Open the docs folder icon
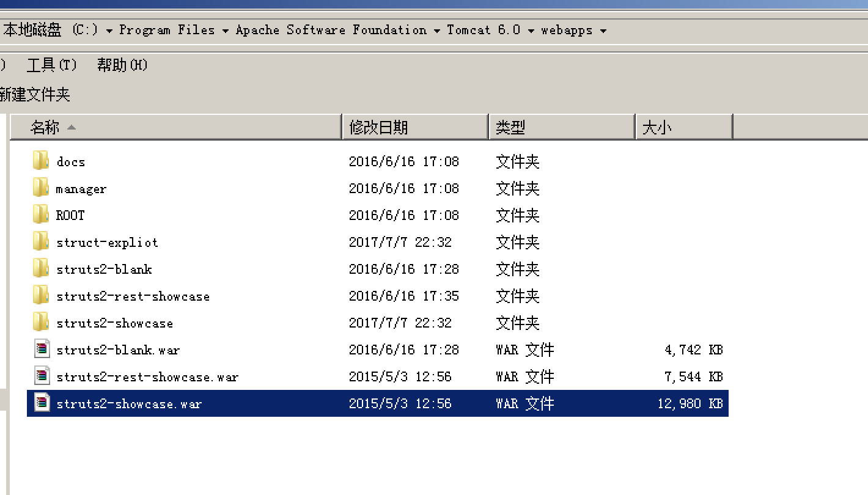Viewport: 868px width, 495px height. pyautogui.click(x=41, y=161)
